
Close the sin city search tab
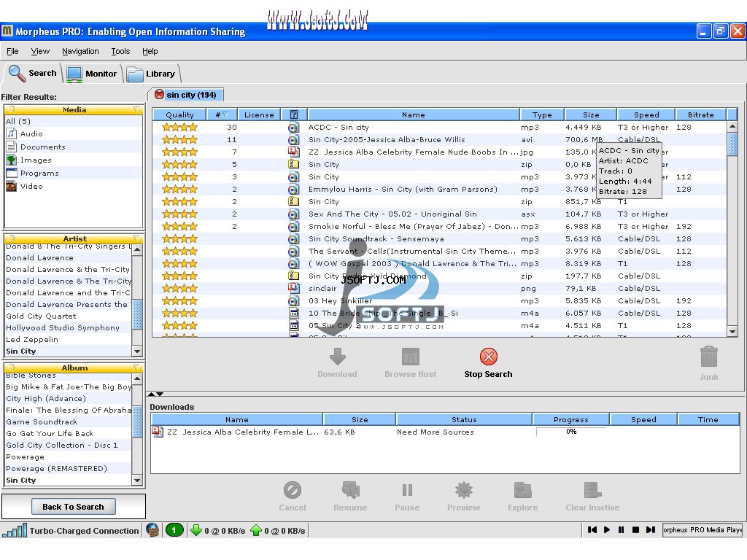tap(159, 94)
